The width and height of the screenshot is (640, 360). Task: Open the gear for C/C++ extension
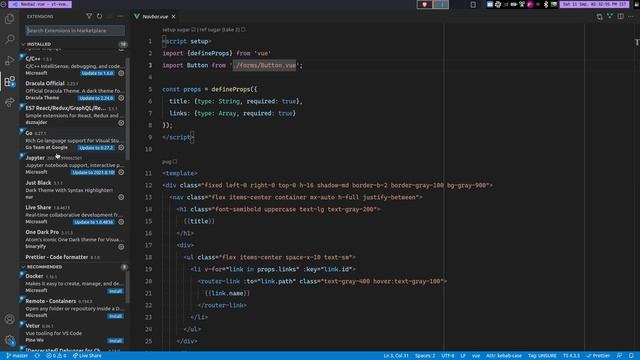(x=121, y=73)
